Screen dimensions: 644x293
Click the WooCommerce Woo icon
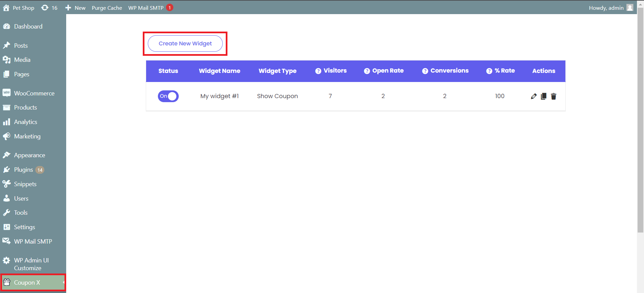(6, 93)
